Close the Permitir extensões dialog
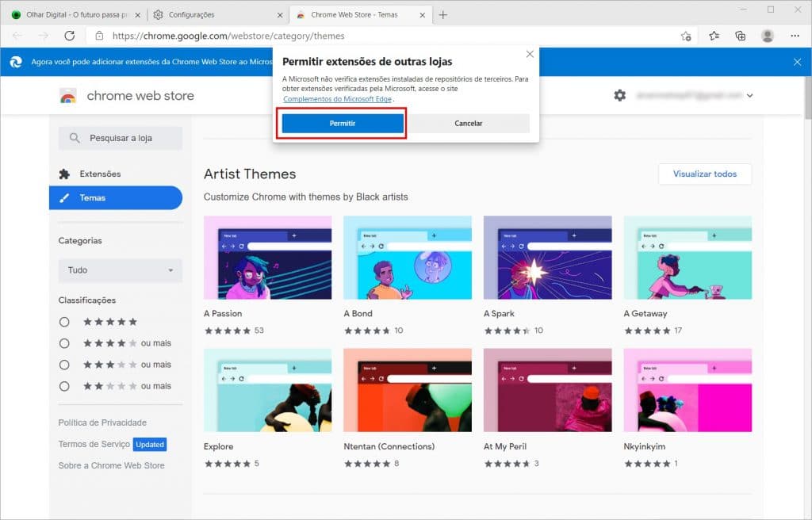Viewport: 812px width, 520px height. (530, 54)
